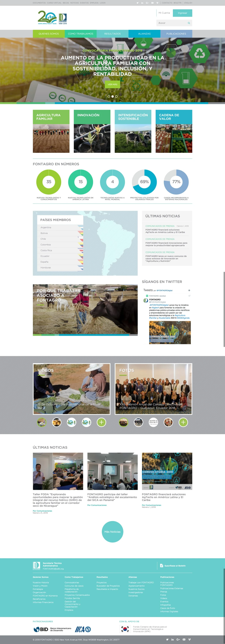Select Honduras in the member countries list
This screenshot has height=644, width=225.
click(60, 267)
